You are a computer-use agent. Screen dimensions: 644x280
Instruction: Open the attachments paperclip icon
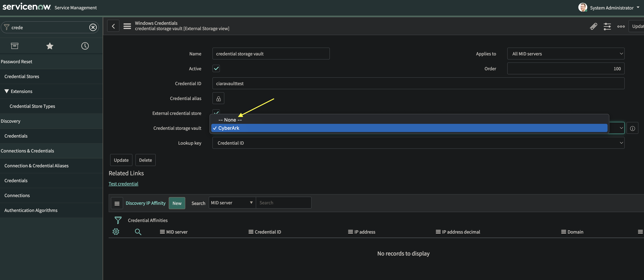(594, 26)
